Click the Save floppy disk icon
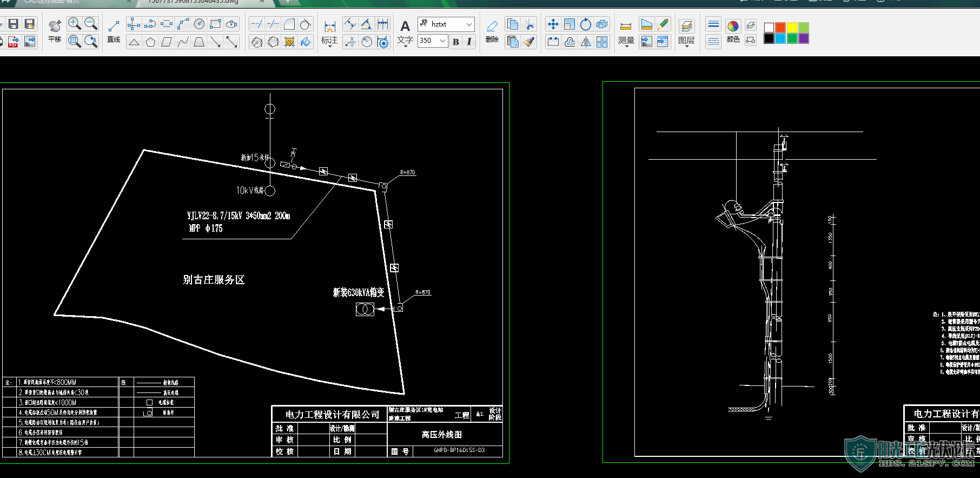This screenshot has width=980, height=478. 14,24
